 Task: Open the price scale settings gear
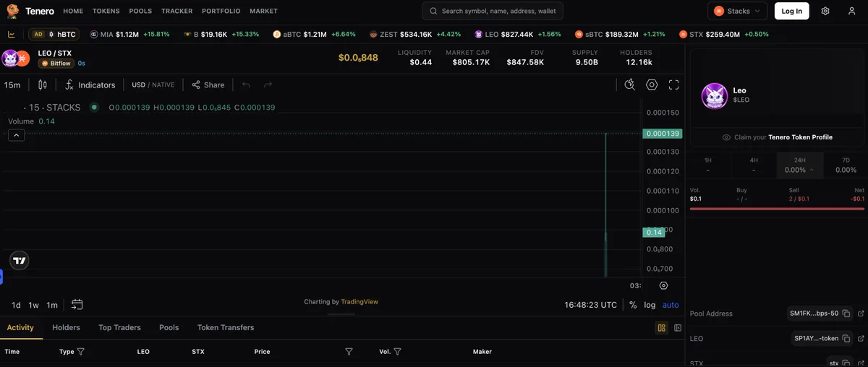point(663,285)
